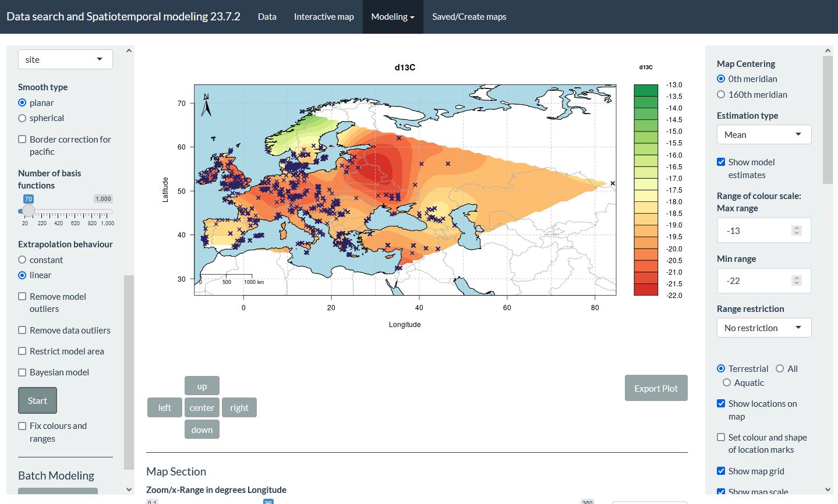
Task: Open the Data tab
Action: click(267, 17)
